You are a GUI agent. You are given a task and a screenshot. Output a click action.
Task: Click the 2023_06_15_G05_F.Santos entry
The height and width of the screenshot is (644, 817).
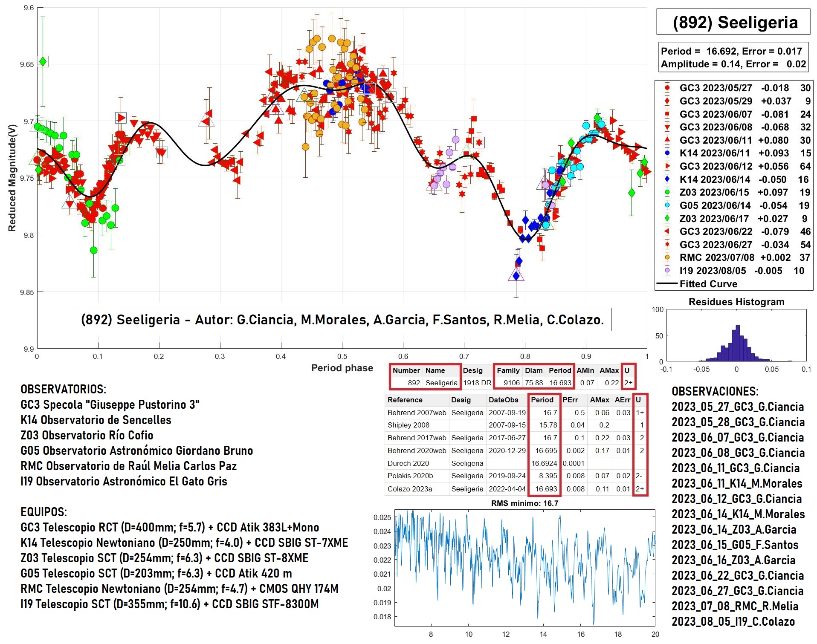click(735, 545)
